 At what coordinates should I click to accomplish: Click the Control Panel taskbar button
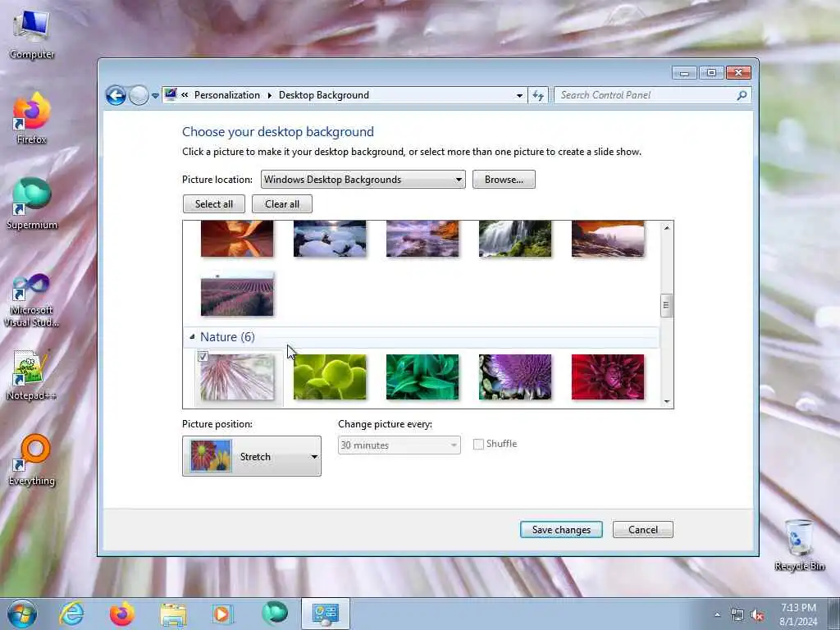pyautogui.click(x=325, y=614)
